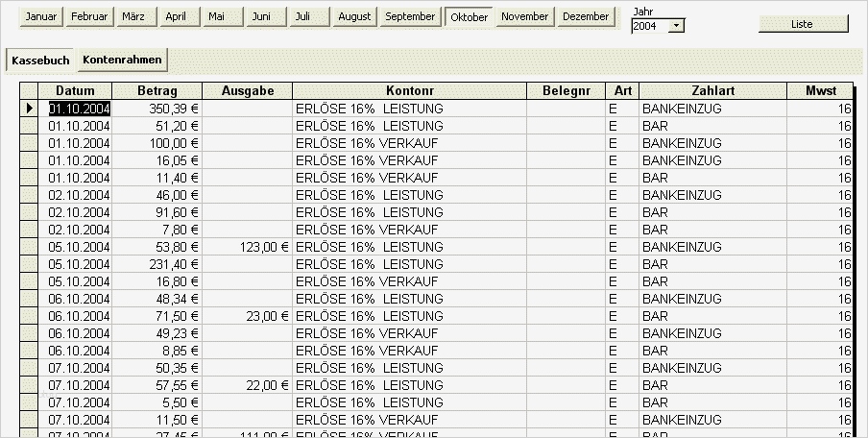Click the amount 16,80 € cell
Image resolution: width=868 pixels, height=438 pixels.
(x=157, y=281)
